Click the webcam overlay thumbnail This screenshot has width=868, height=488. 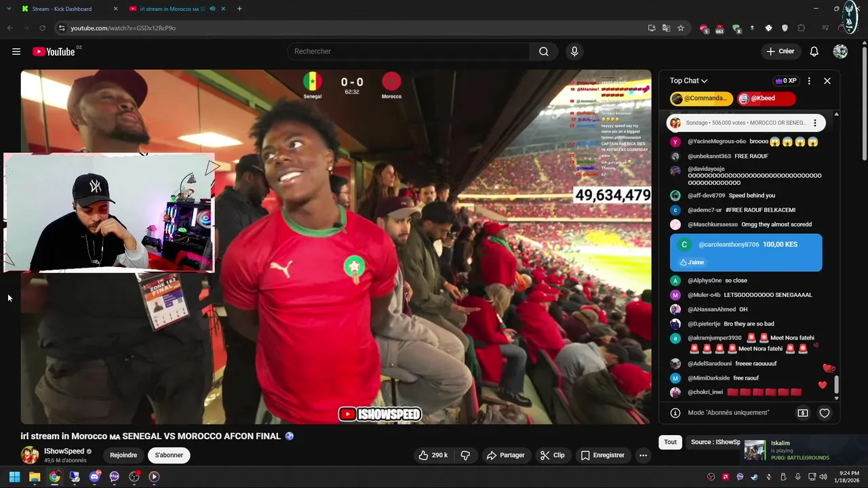(x=109, y=213)
